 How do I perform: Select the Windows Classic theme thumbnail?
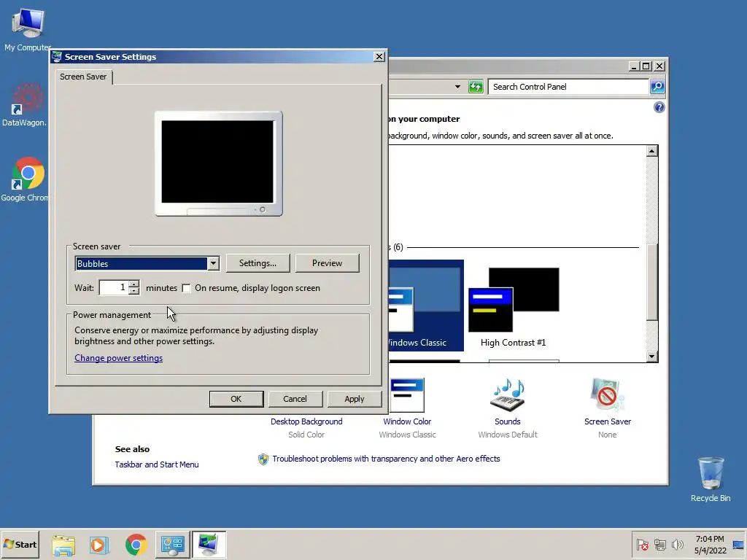pos(426,305)
